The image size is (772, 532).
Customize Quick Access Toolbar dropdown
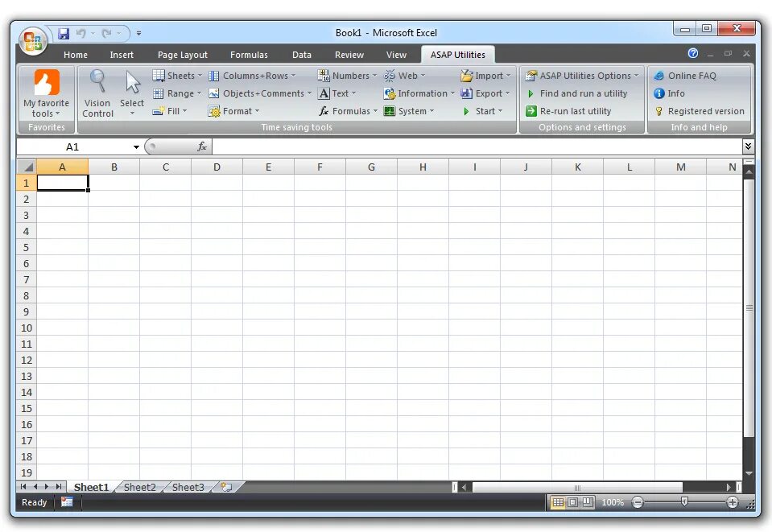[x=138, y=34]
